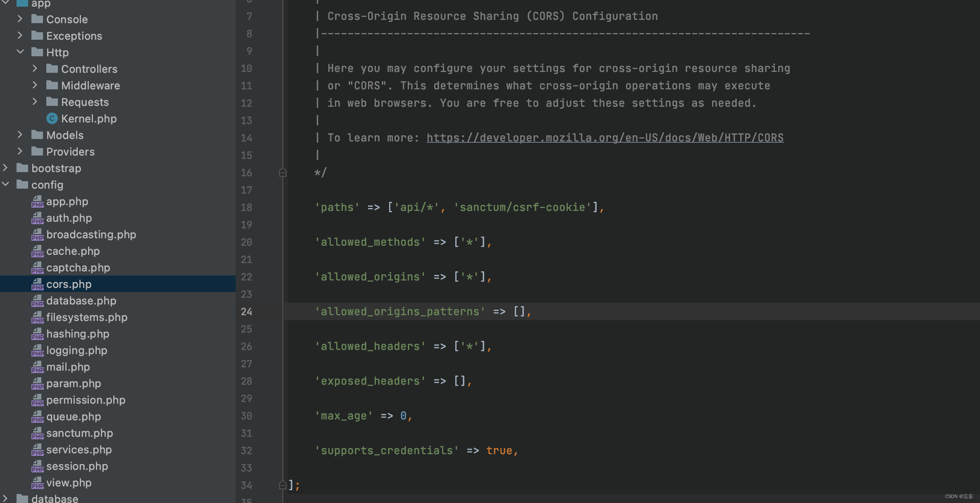
Task: Open the Mozilla CORS documentation link
Action: point(605,138)
